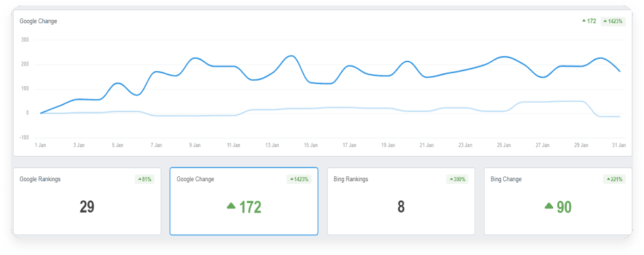Click the 27 Jan axis label
Screen dimensions: 644x255
(x=543, y=146)
